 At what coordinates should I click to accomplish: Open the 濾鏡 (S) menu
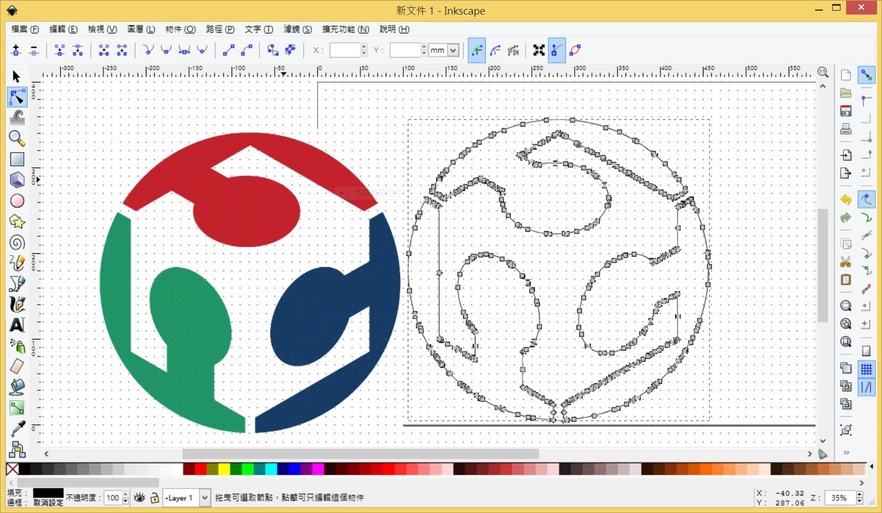pyautogui.click(x=298, y=29)
